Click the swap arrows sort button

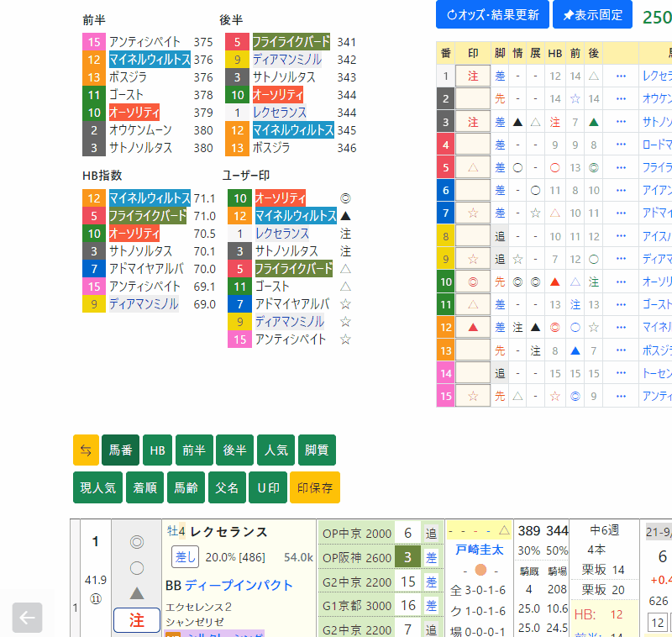pyautogui.click(x=86, y=450)
